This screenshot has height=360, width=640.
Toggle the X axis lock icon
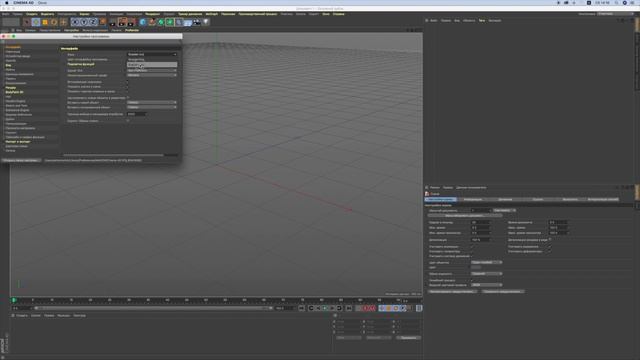(x=75, y=22)
